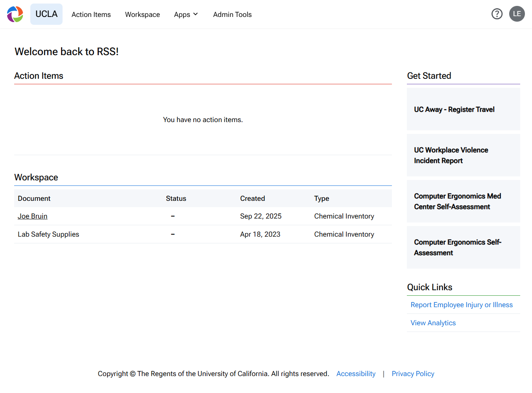The image size is (532, 393).
Task: Open the Joe Bruin document link
Action: point(33,216)
